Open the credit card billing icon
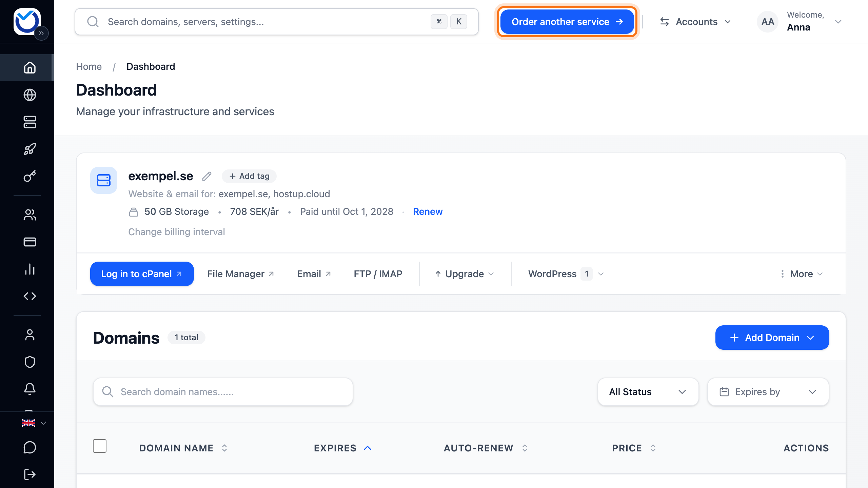The width and height of the screenshot is (868, 488). (30, 242)
